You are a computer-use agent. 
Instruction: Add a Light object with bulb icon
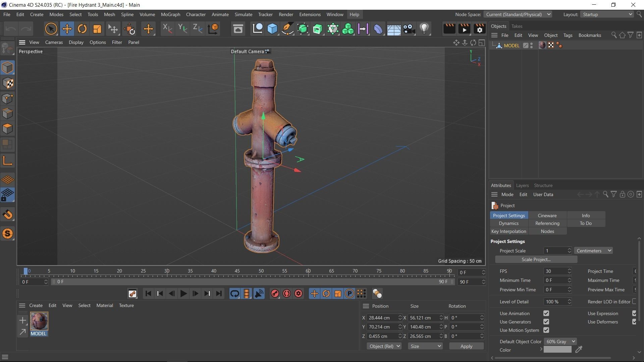pos(424,29)
